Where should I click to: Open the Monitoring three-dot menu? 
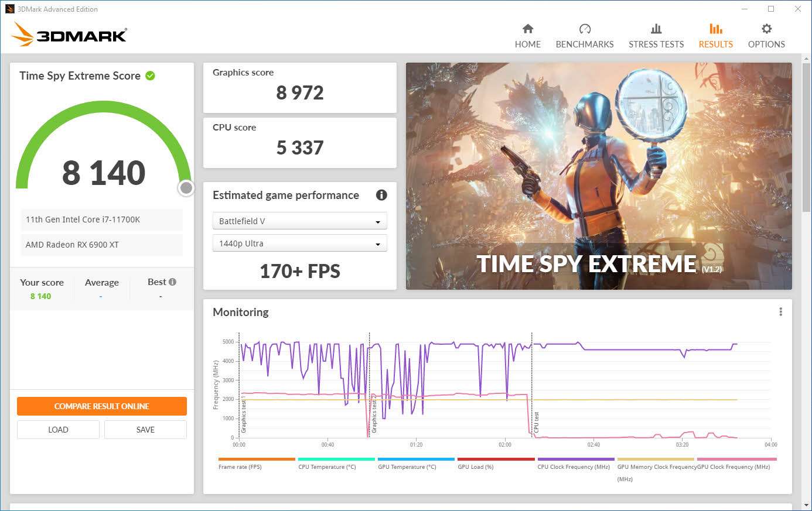click(780, 312)
